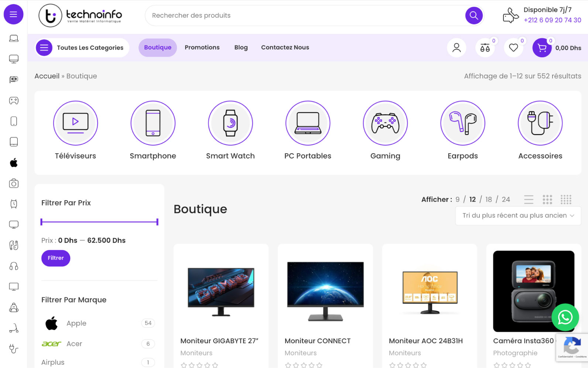
Task: Click the Apple logo in the sidebar
Action: click(14, 163)
